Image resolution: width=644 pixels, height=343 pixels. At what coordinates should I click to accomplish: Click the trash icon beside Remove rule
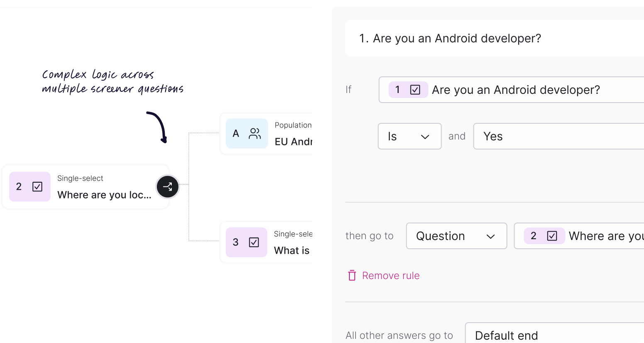352,275
